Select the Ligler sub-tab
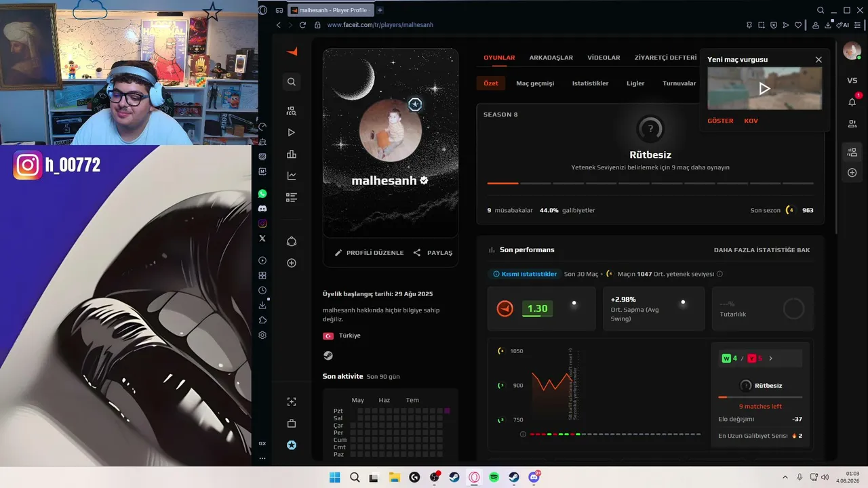 pos(635,83)
